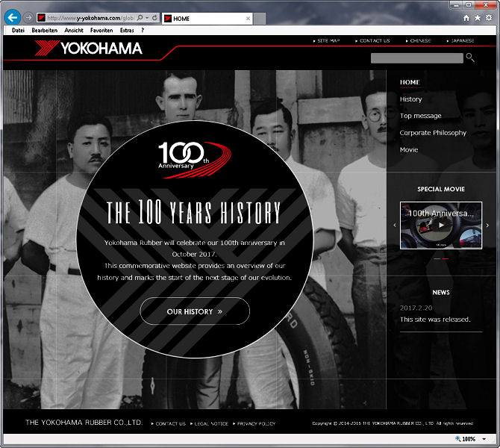Play the 100th Anniversary special movie
This screenshot has height=448, width=500.
(x=441, y=225)
